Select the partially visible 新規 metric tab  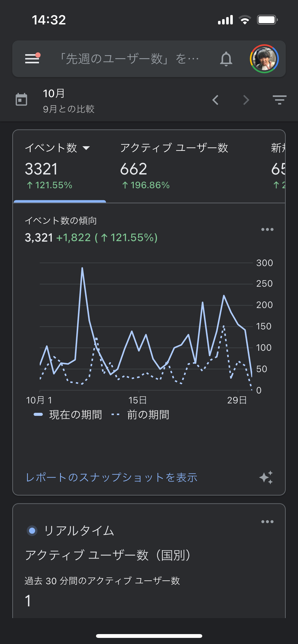coord(278,165)
